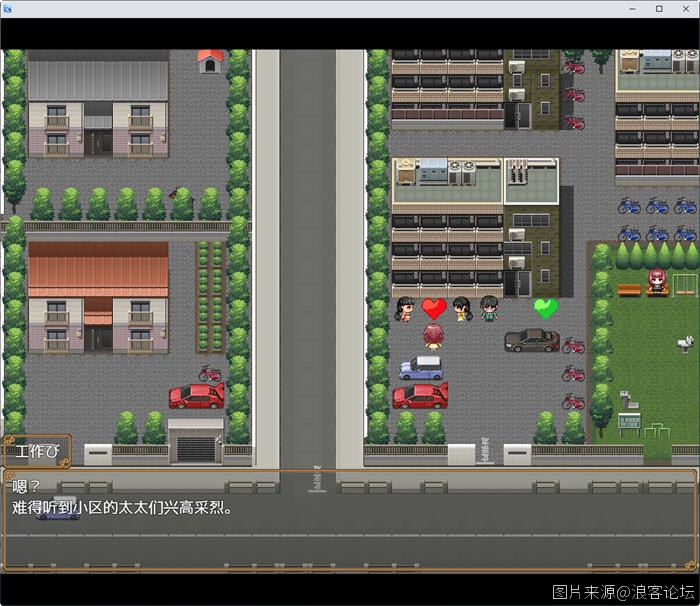Image resolution: width=700 pixels, height=606 pixels.
Task: Maximize the game window
Action: pos(658,9)
